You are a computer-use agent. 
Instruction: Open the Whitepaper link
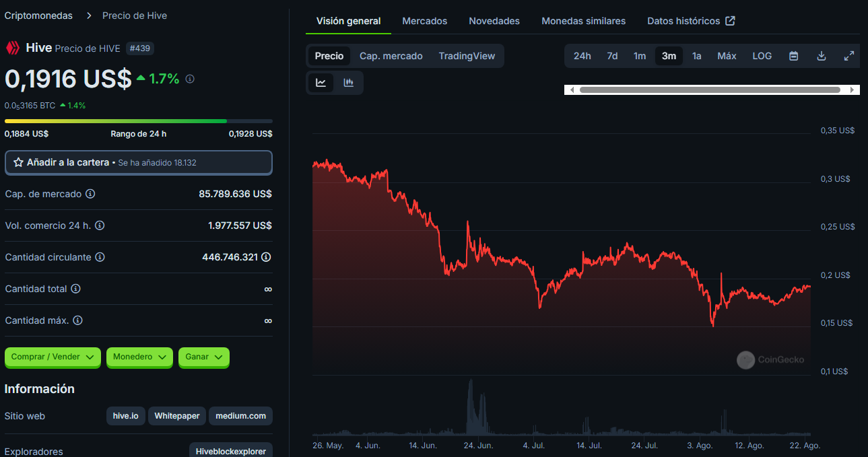(176, 416)
